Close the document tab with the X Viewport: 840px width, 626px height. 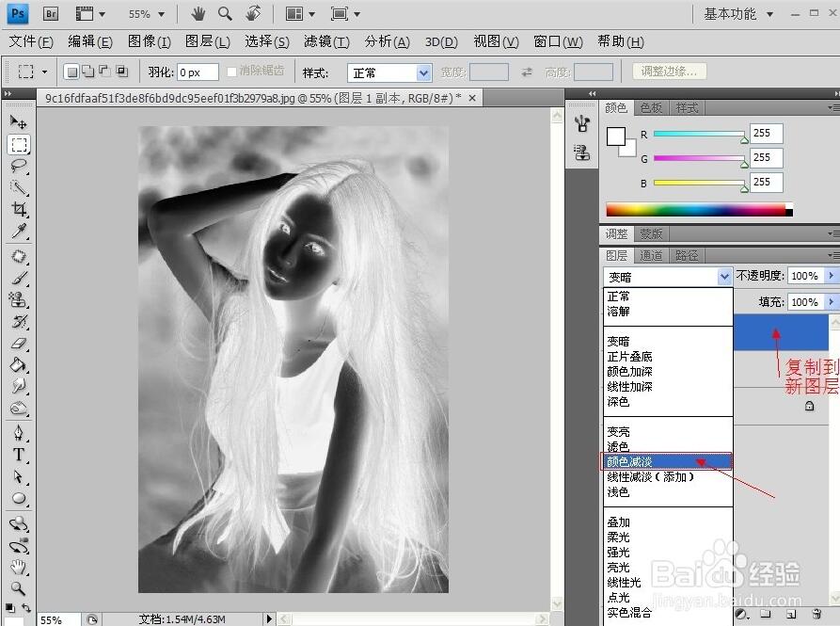coord(472,98)
